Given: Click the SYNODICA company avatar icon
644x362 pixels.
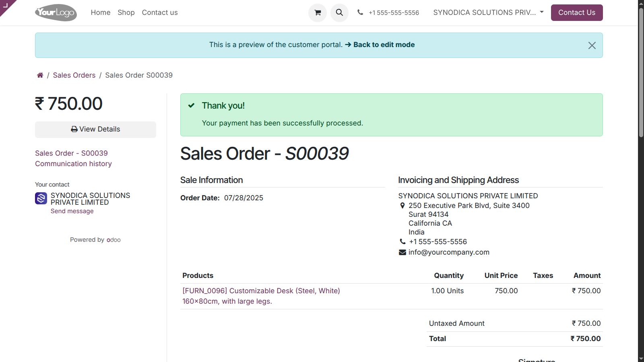Looking at the screenshot, I should pyautogui.click(x=41, y=198).
